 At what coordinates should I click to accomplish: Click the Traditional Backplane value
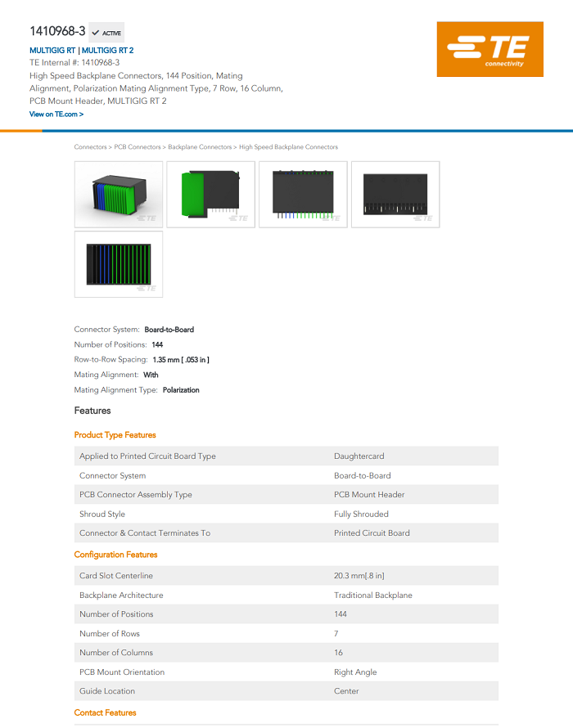pos(373,595)
